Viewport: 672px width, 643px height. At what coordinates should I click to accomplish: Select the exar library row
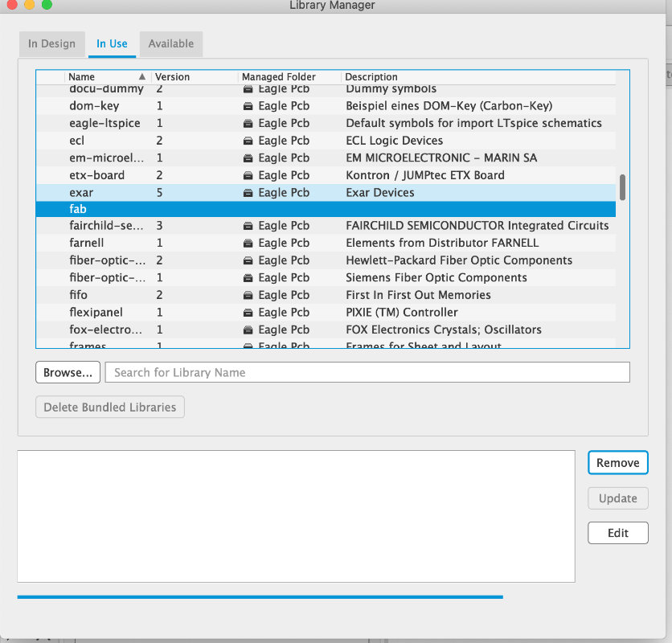326,192
